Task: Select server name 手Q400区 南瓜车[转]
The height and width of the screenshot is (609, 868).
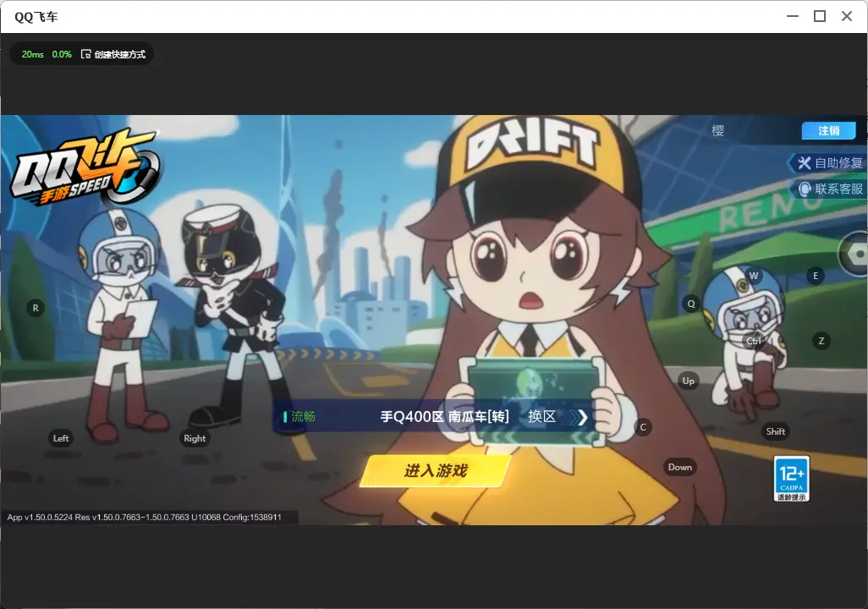Action: click(444, 416)
